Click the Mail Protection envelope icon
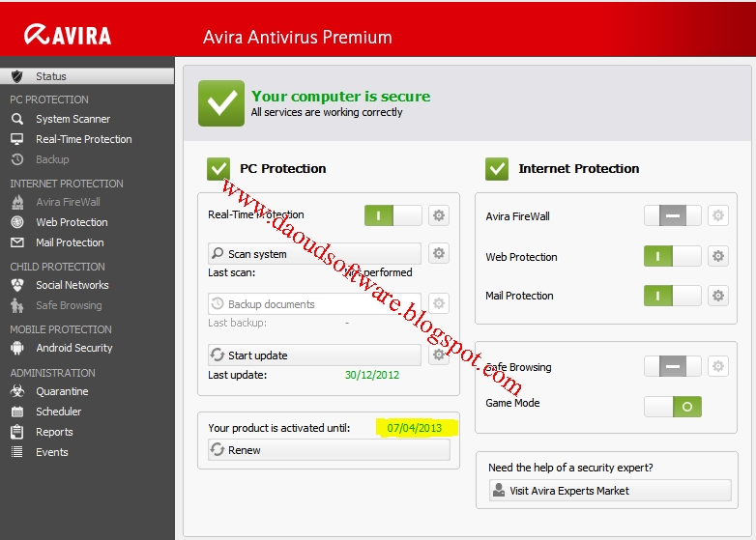The height and width of the screenshot is (540, 756). [17, 242]
